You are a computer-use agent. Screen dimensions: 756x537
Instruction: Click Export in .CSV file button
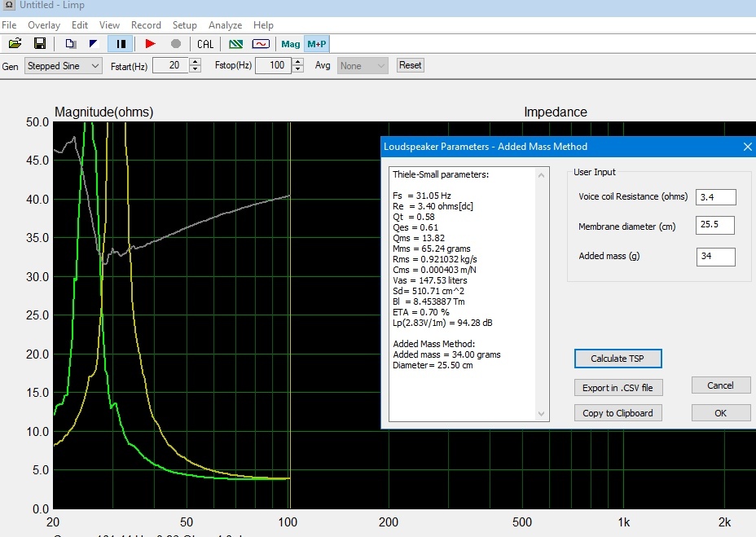[x=618, y=387]
